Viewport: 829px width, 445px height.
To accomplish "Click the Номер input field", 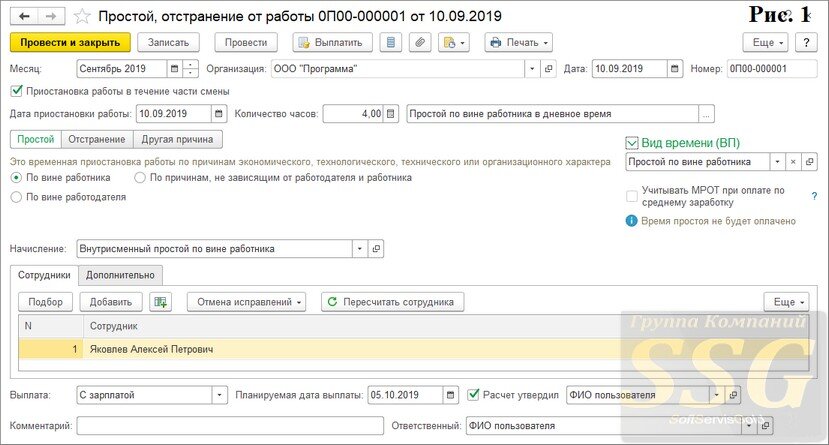I will 772,69.
